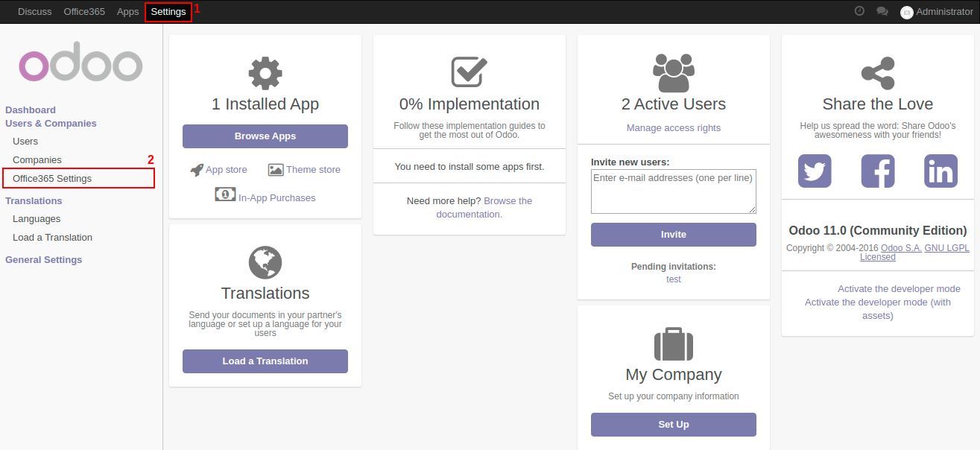Open the App store link
This screenshot has height=450, width=980.
click(x=227, y=170)
